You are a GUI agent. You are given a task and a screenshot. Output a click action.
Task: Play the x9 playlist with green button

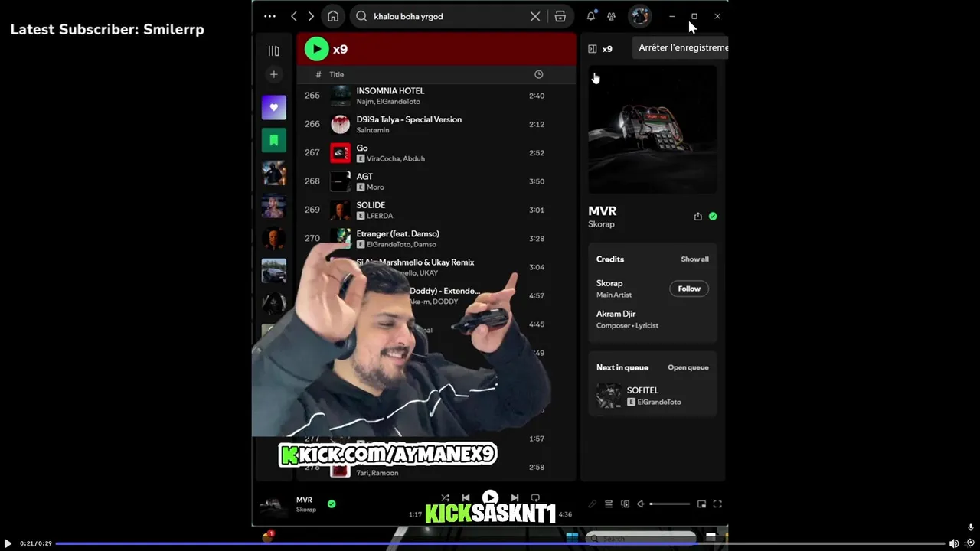point(316,49)
